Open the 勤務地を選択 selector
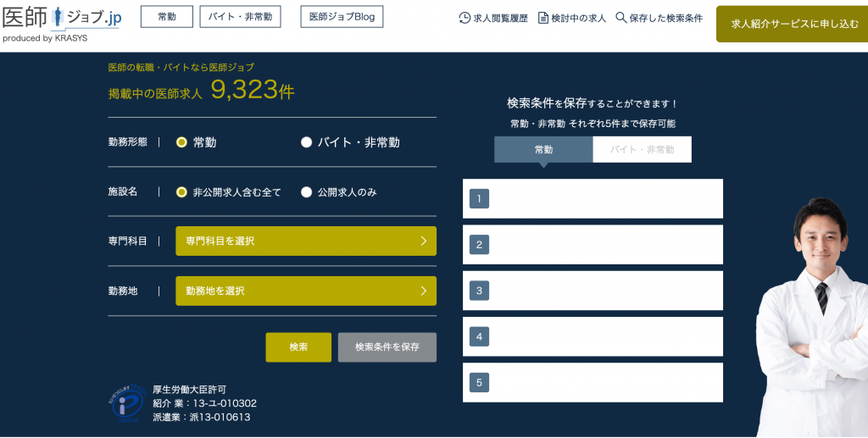Image resolution: width=868 pixels, height=438 pixels. [x=306, y=291]
